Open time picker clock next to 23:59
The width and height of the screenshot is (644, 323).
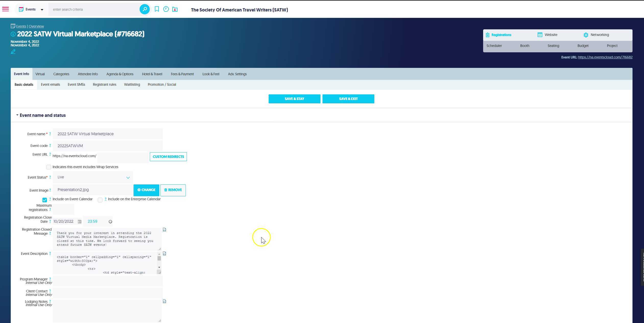tap(110, 221)
